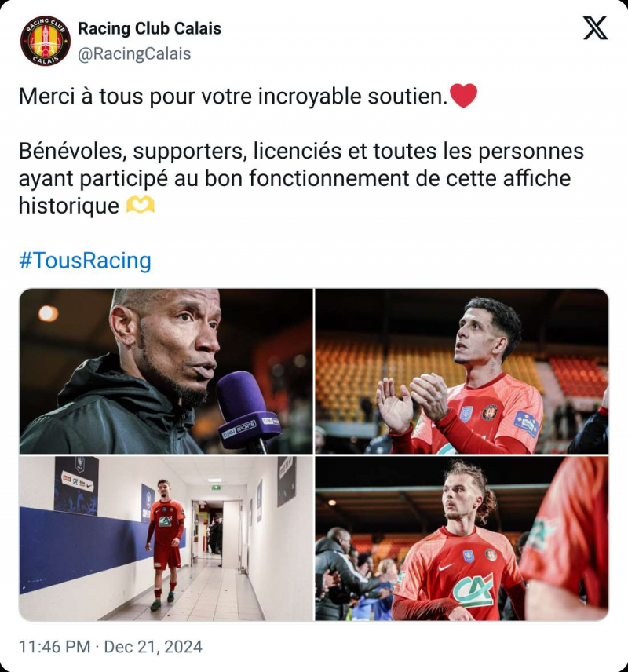The image size is (628, 672).
Task: Open the corridor player photo
Action: click(166, 539)
